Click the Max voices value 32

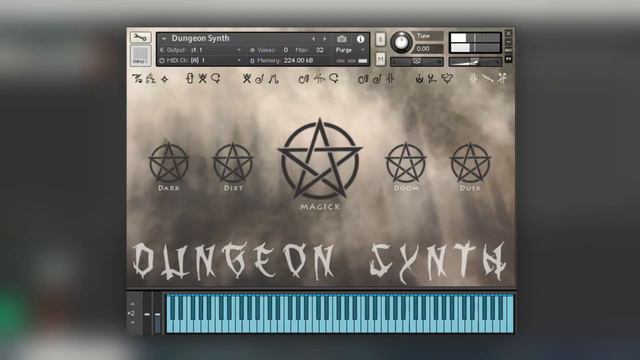pos(320,50)
